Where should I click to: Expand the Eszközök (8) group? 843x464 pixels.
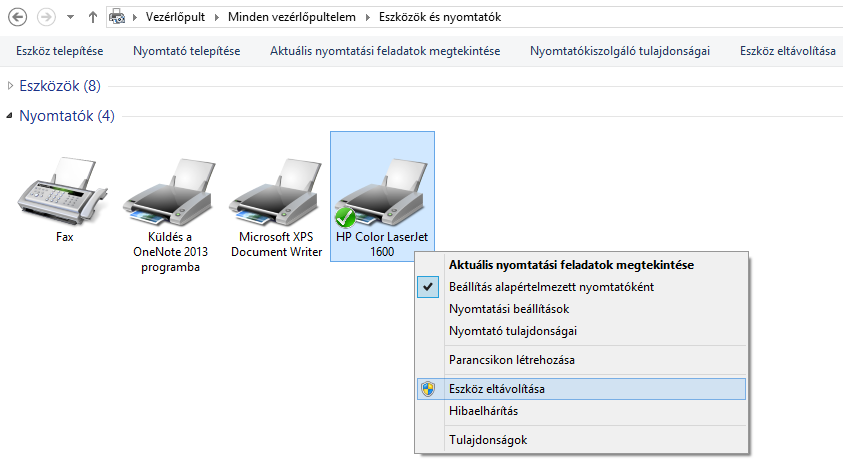pyautogui.click(x=10, y=85)
